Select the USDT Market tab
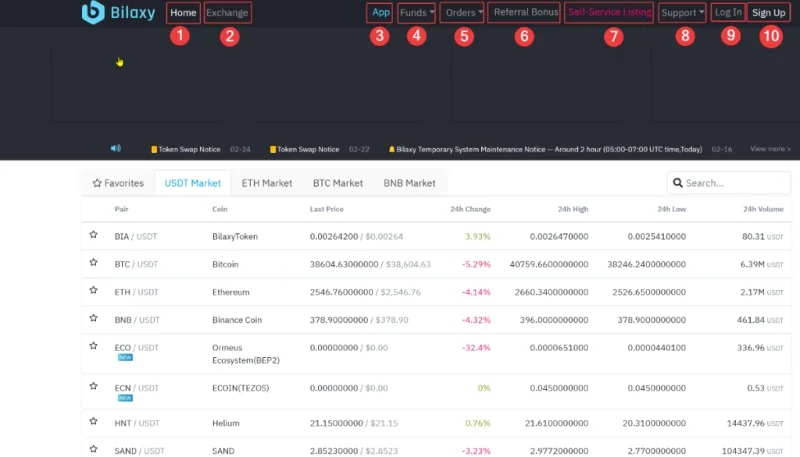 coord(193,183)
